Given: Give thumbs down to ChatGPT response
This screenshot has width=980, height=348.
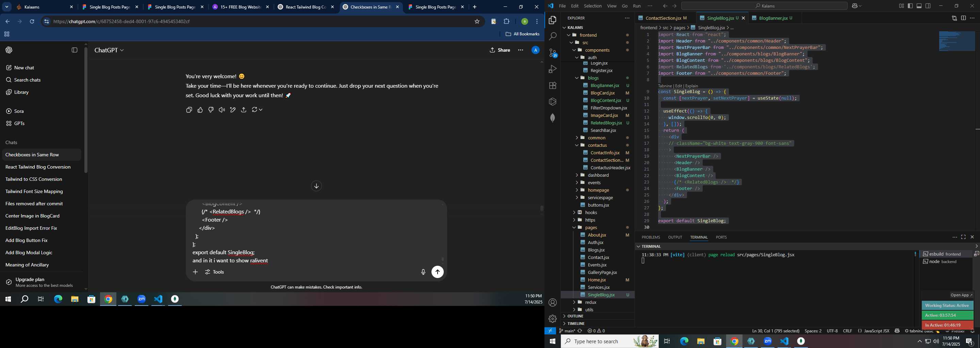Looking at the screenshot, I should click(x=211, y=110).
